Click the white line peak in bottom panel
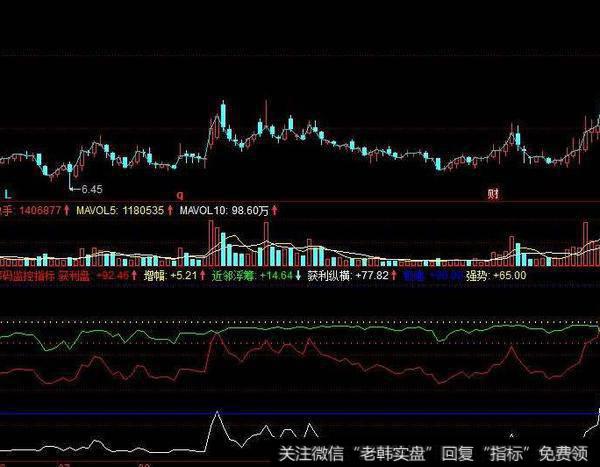The image size is (600, 467). [x=216, y=413]
